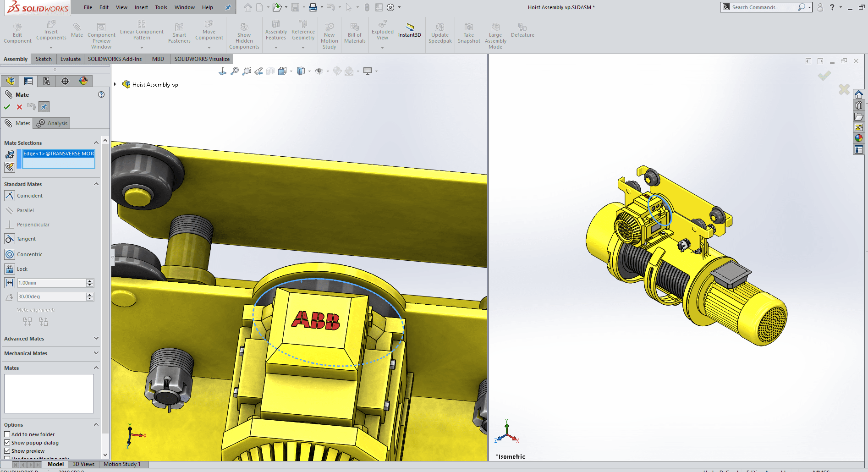Select the Tangent mate
The image size is (868, 472).
pyautogui.click(x=10, y=239)
